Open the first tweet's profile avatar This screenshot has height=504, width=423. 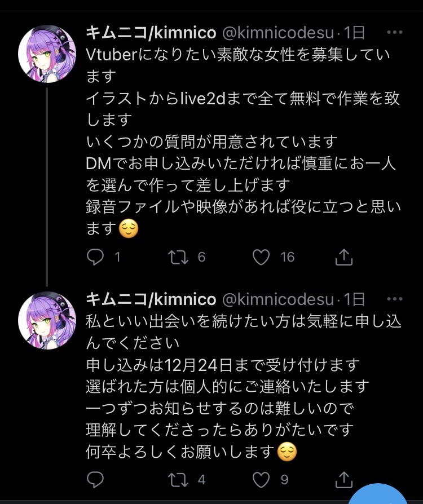coord(47,54)
